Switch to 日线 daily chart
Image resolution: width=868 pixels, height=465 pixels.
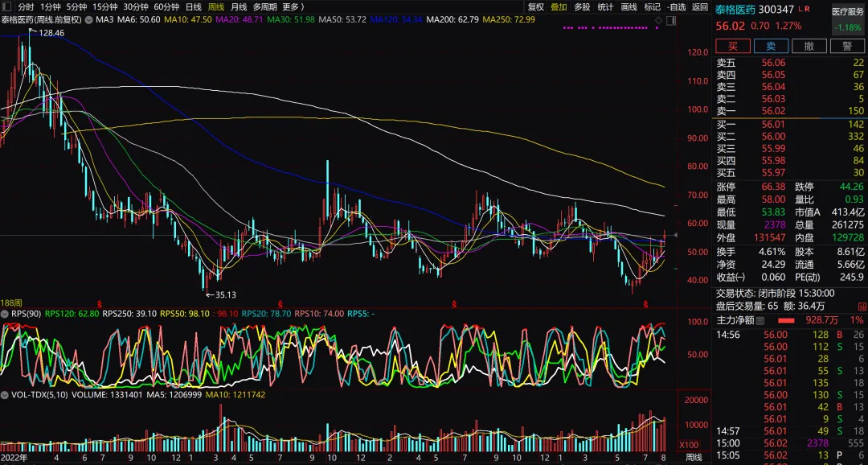[x=193, y=7]
